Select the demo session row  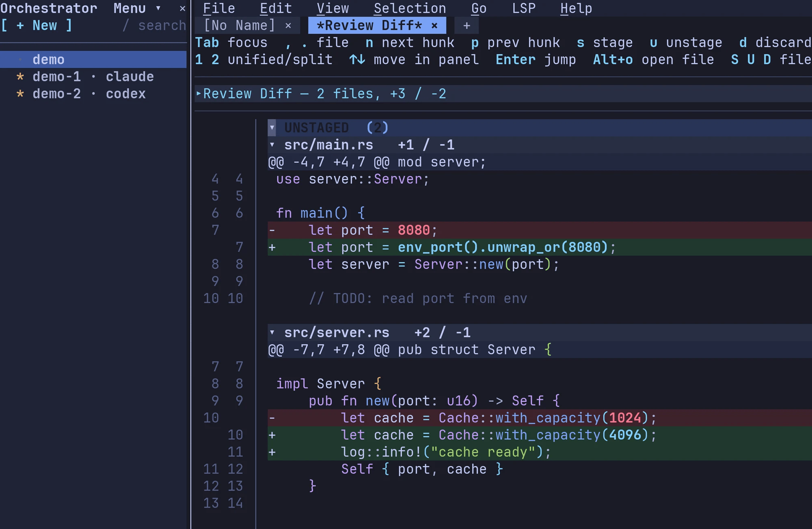tap(93, 60)
